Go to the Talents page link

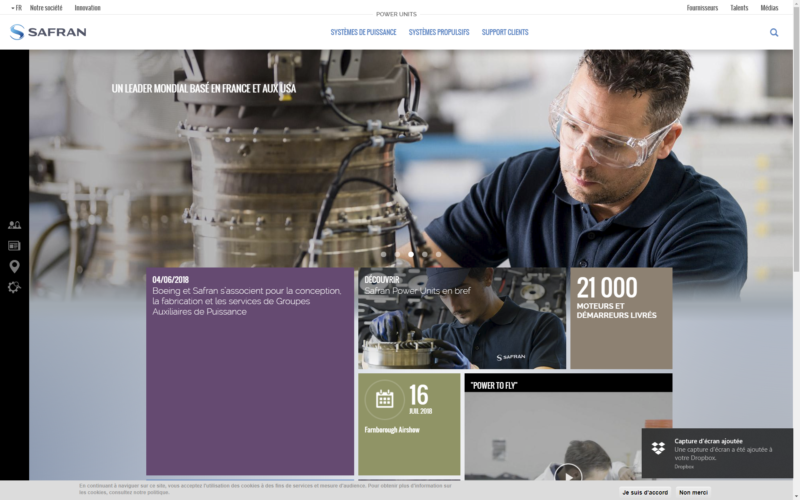(x=739, y=7)
